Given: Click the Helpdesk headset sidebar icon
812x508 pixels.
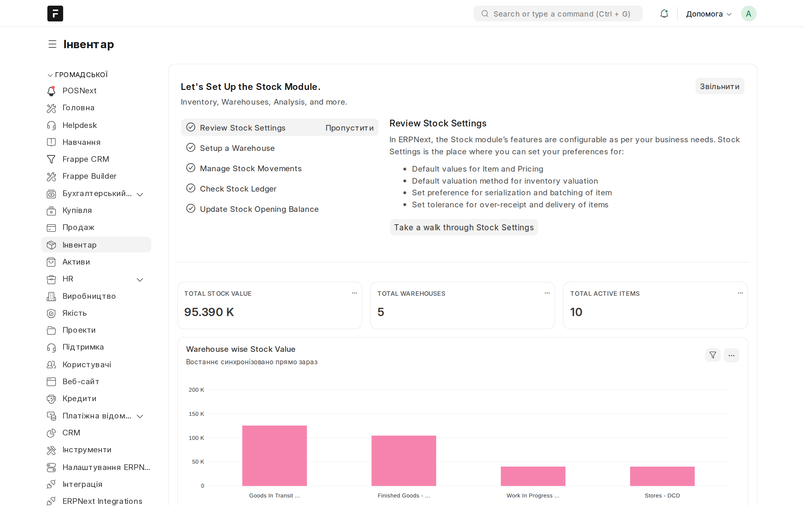Looking at the screenshot, I should tap(52, 125).
